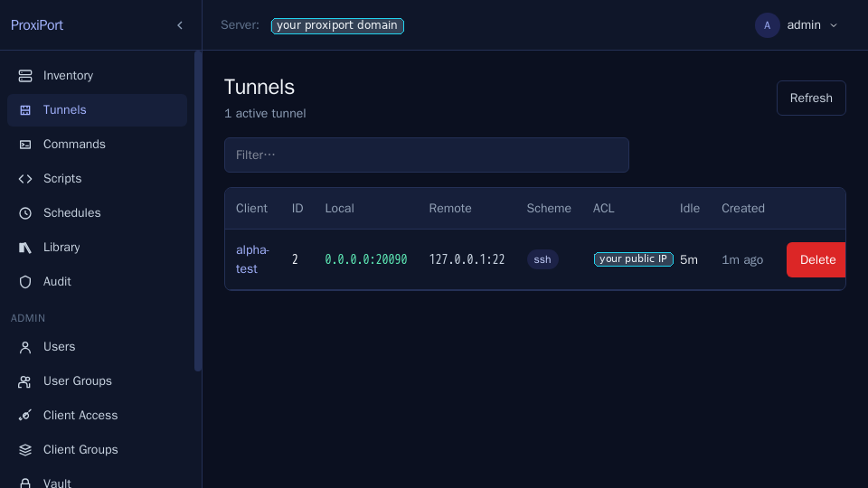This screenshot has width=868, height=488.
Task: Click the Tunnels sidebar icon
Action: [x=25, y=110]
